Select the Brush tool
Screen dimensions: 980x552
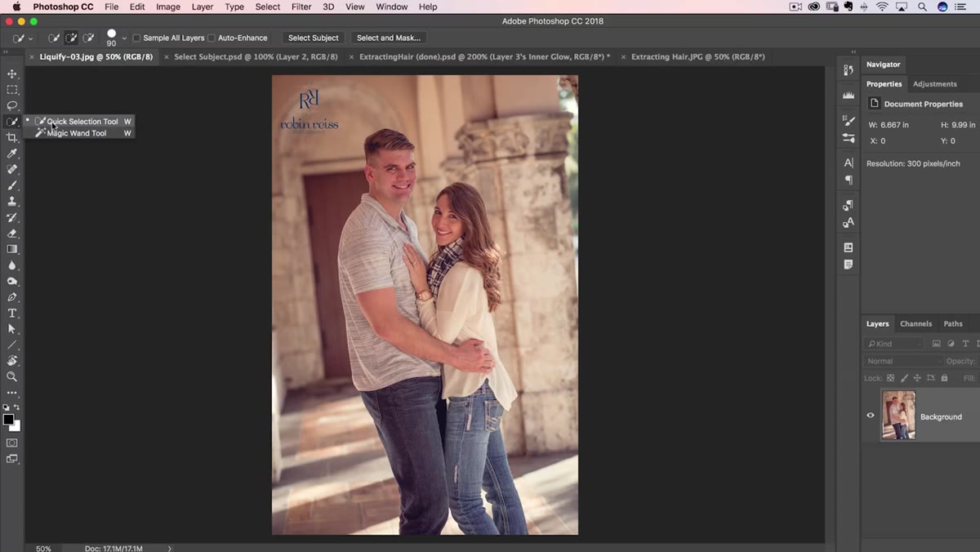point(12,185)
